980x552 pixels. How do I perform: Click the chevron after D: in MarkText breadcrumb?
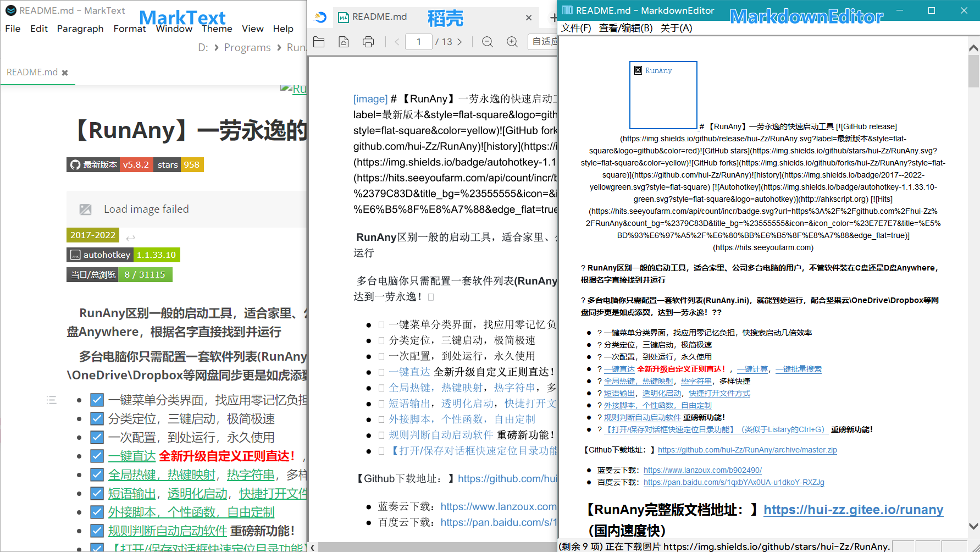(216, 48)
